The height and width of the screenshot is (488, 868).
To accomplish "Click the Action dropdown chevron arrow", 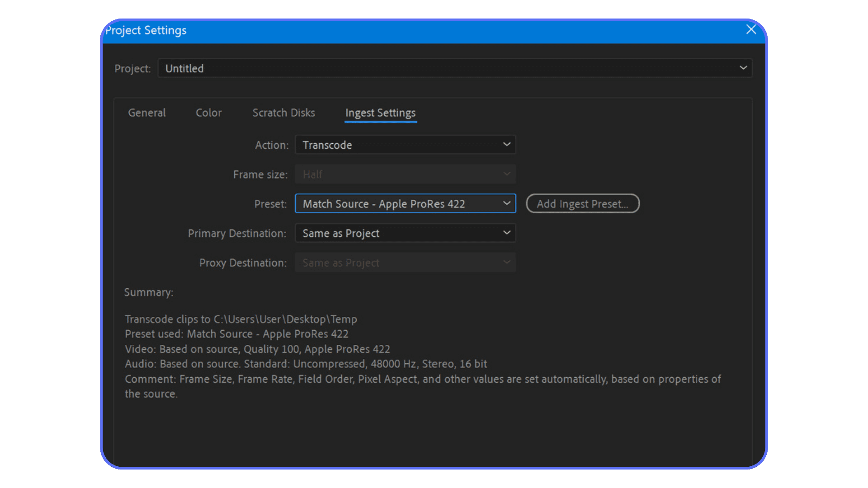I will (506, 145).
